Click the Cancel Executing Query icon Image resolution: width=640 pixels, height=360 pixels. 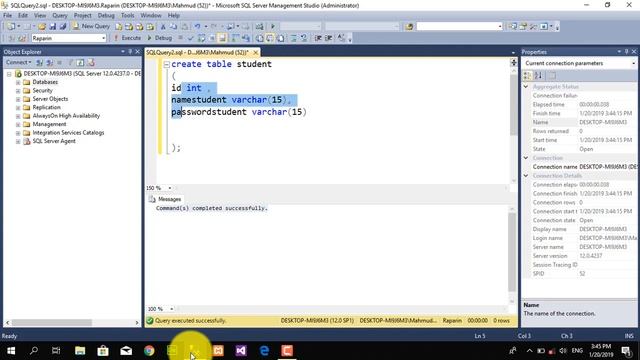pos(180,38)
